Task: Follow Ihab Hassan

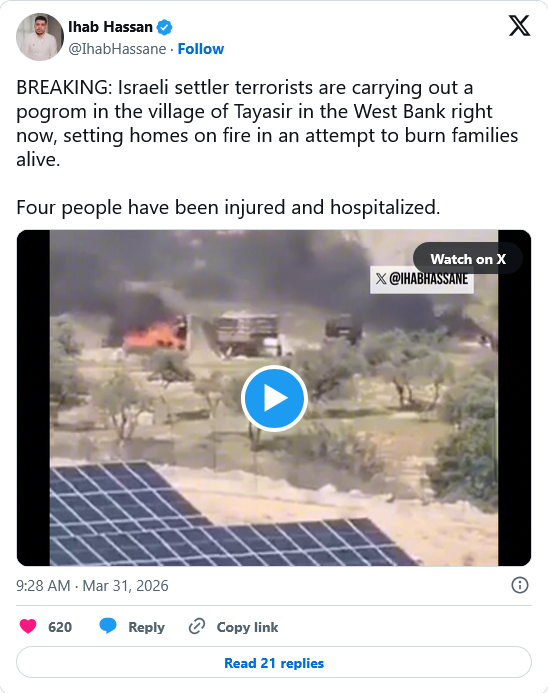Action: [201, 49]
